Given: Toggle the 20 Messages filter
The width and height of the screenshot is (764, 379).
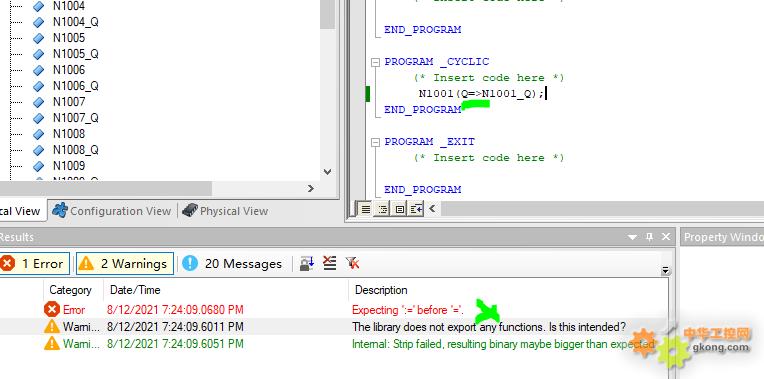Looking at the screenshot, I should [232, 264].
